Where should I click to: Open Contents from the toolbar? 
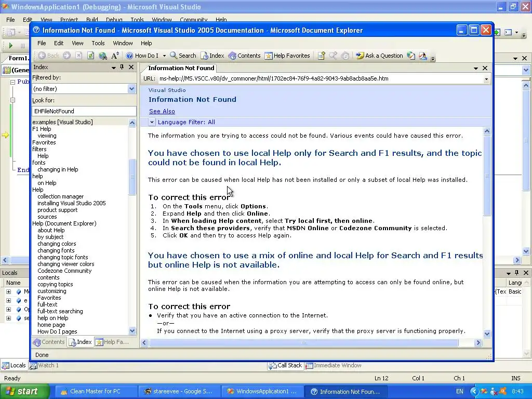(x=244, y=56)
